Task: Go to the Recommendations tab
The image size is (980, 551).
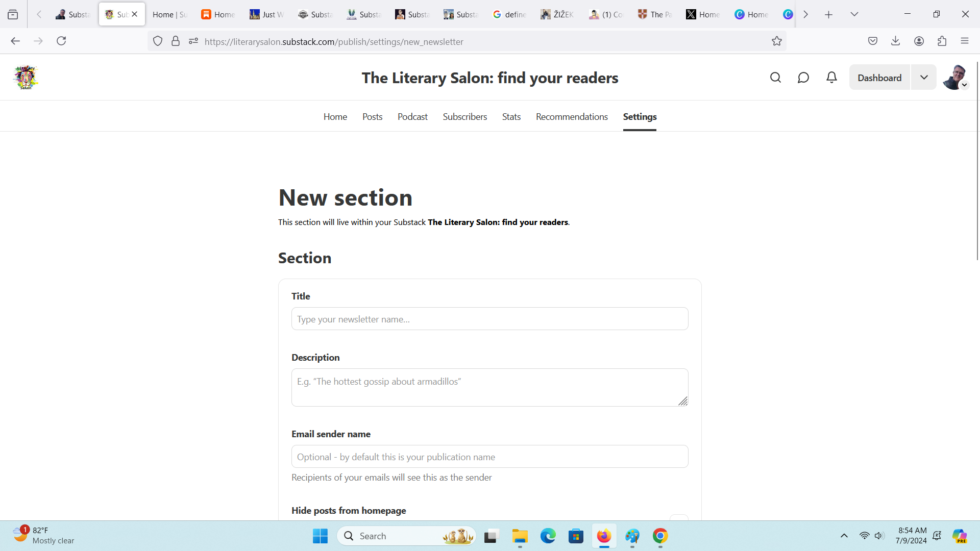Action: (571, 117)
